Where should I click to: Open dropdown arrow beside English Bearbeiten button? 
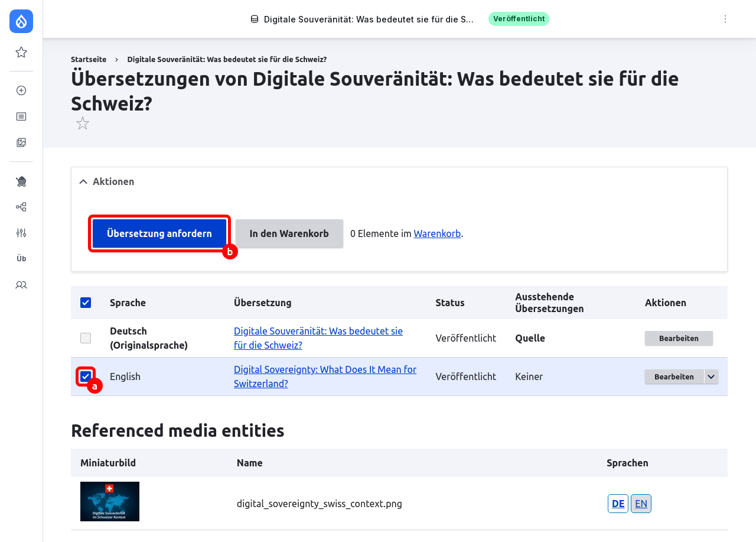coord(712,377)
